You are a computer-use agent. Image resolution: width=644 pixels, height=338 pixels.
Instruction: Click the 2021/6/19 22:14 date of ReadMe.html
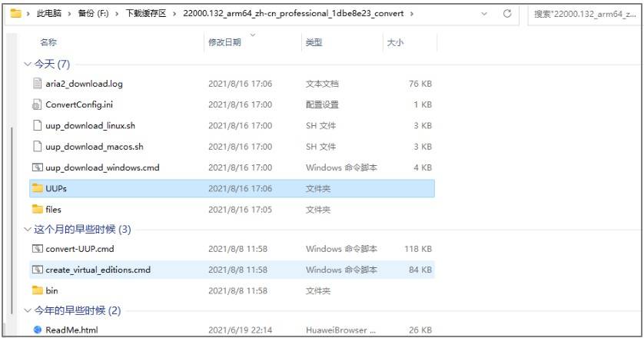(240, 330)
